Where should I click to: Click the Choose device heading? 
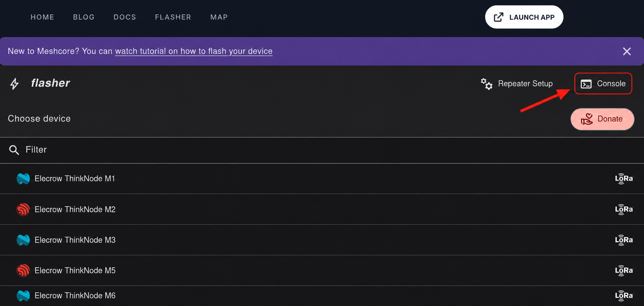pos(39,119)
